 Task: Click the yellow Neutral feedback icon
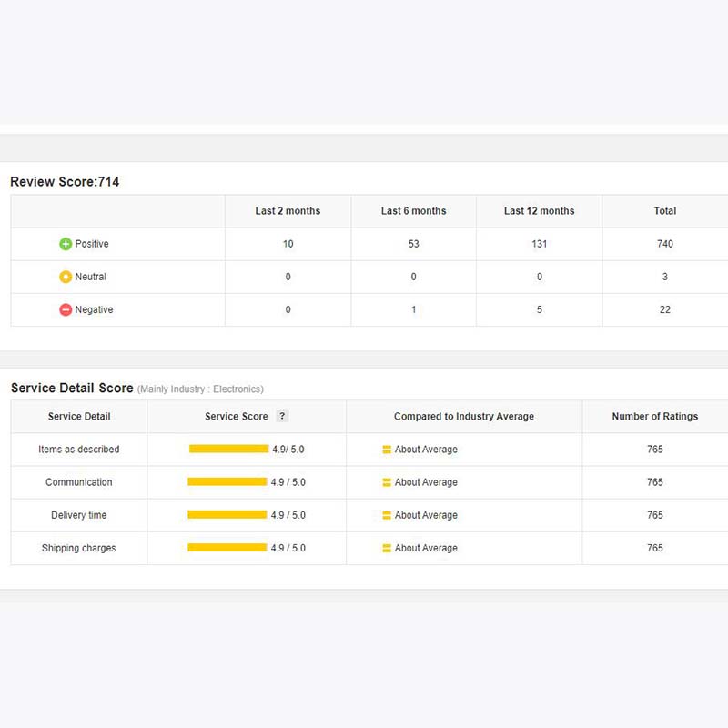(x=66, y=277)
